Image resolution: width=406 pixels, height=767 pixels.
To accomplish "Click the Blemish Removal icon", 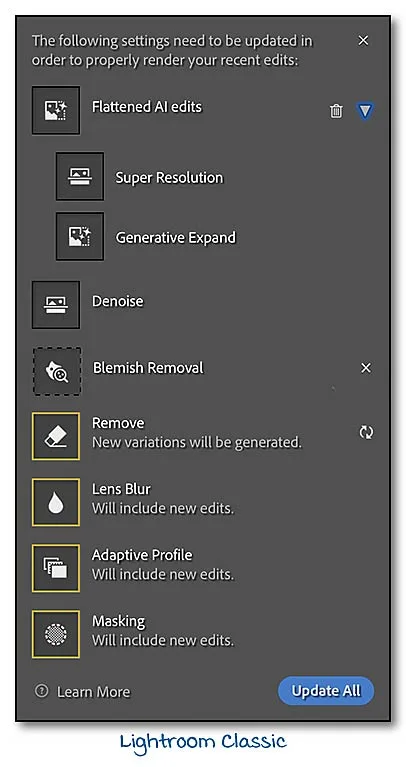I will (57, 371).
